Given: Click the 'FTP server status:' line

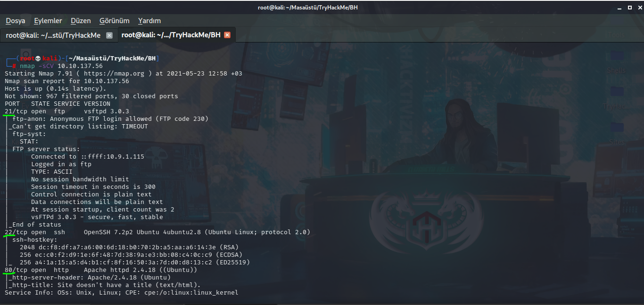Looking at the screenshot, I should point(46,149).
